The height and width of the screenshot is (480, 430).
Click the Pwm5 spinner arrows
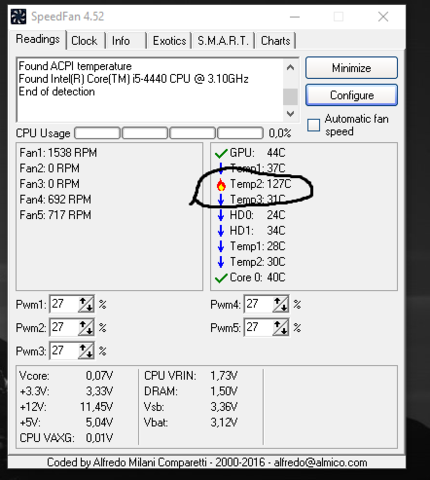280,327
